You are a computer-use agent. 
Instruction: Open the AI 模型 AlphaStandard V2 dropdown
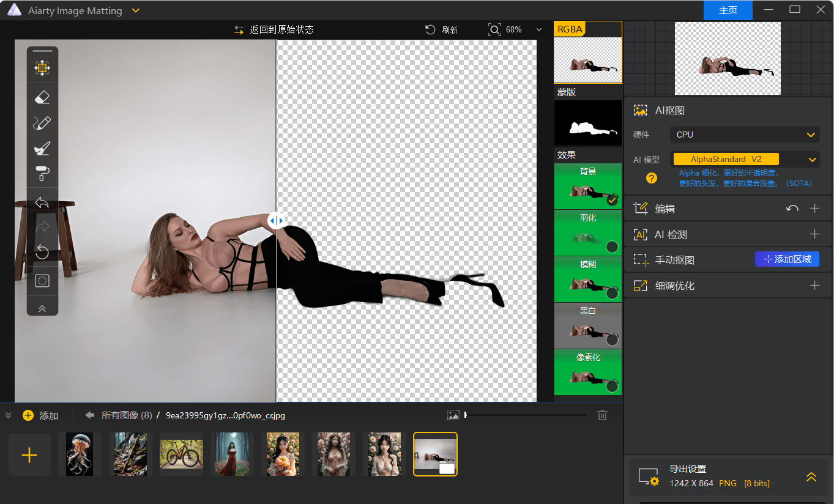744,160
